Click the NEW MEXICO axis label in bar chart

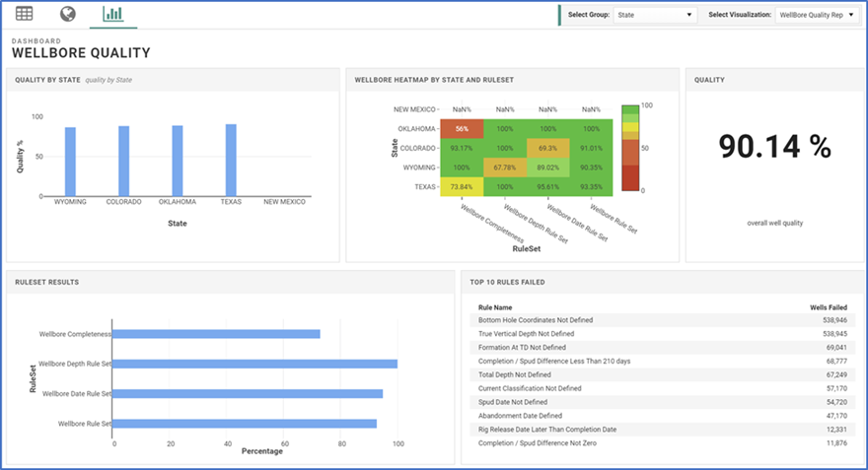coord(284,202)
